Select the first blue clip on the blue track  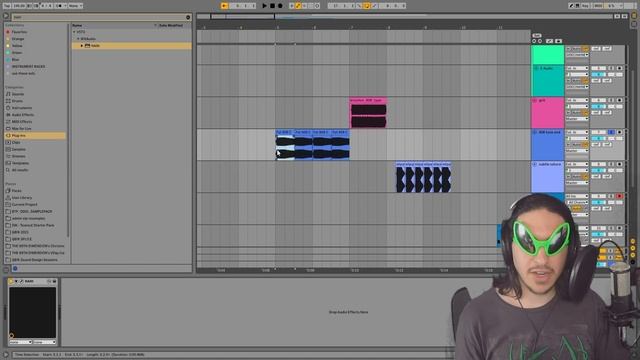[x=285, y=145]
